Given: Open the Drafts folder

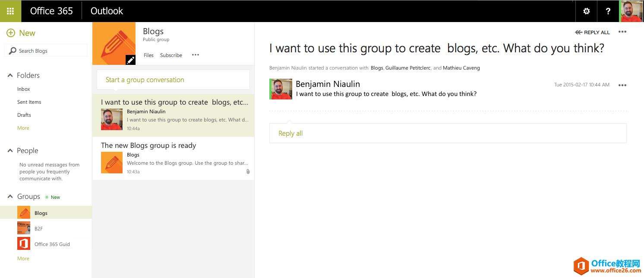Looking at the screenshot, I should tap(24, 115).
